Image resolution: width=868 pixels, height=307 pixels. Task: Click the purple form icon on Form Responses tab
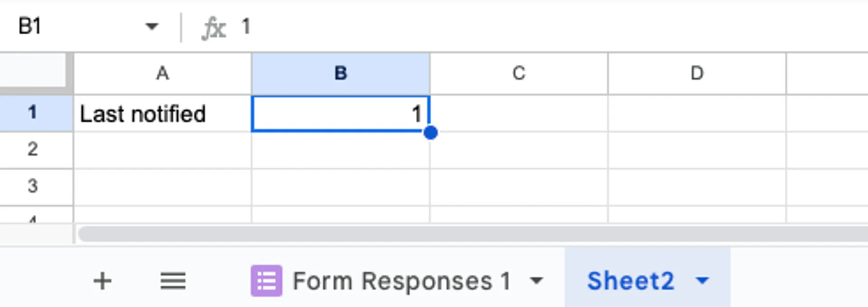coord(266,281)
